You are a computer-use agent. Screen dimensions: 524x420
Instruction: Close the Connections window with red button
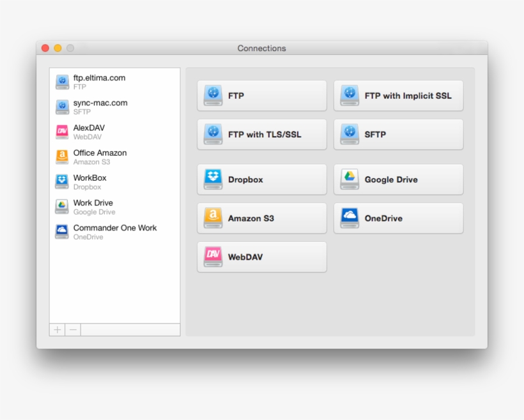(x=45, y=48)
